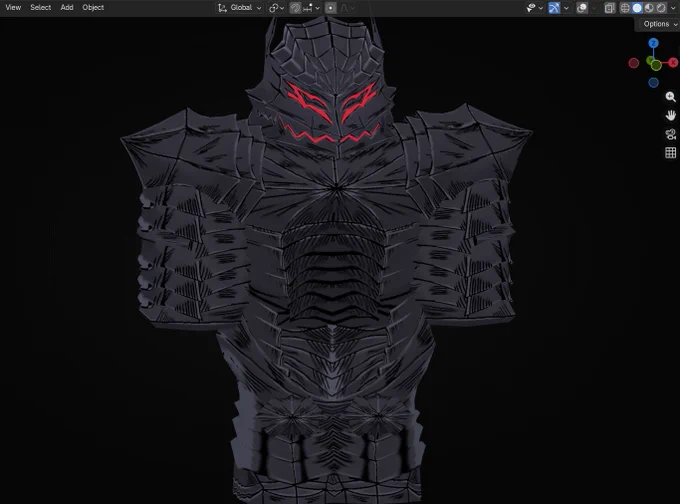Click the red X axis on gizmo
The width and height of the screenshot is (680, 504).
[673, 63]
